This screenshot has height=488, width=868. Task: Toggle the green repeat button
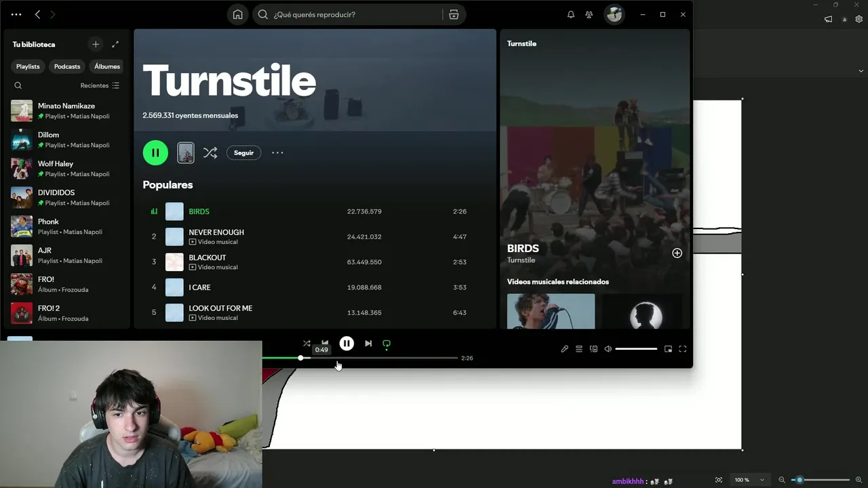coord(387,344)
